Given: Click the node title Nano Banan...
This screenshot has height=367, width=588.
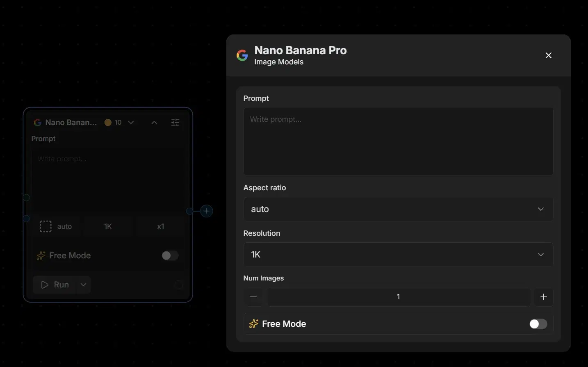Looking at the screenshot, I should tap(71, 122).
